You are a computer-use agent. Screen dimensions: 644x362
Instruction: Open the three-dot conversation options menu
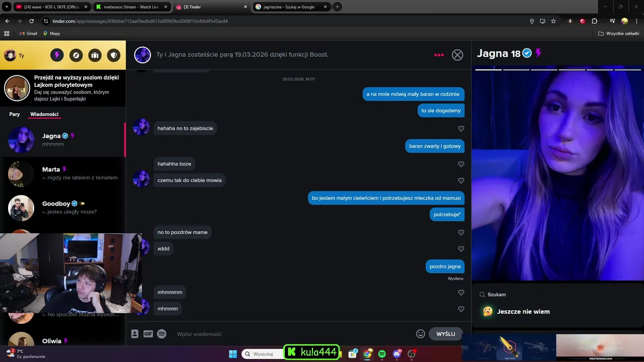[439, 55]
